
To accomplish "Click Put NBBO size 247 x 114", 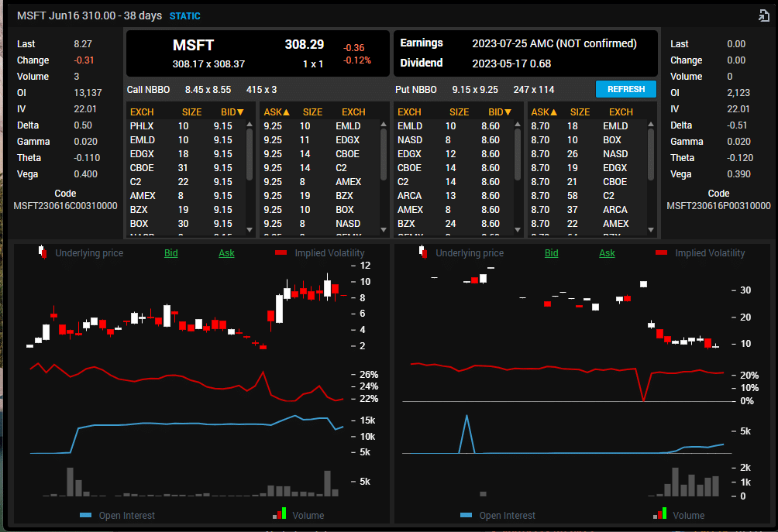I will click(534, 90).
